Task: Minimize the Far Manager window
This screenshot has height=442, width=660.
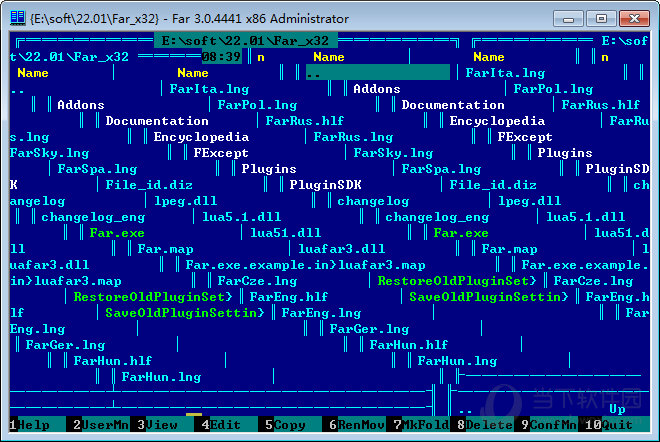Action: coord(568,19)
